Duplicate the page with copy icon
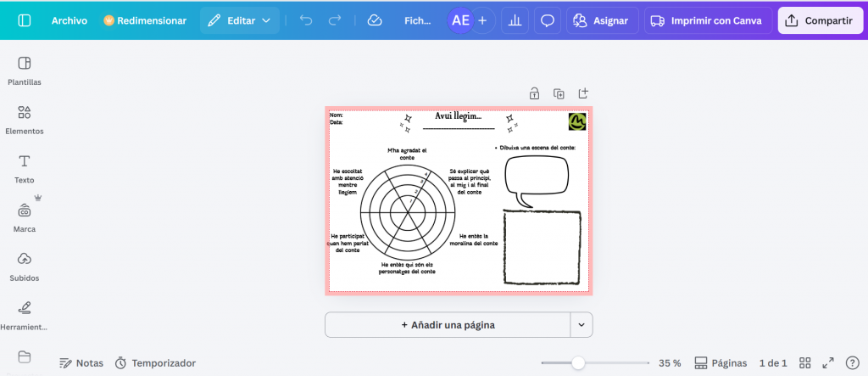 pyautogui.click(x=559, y=93)
